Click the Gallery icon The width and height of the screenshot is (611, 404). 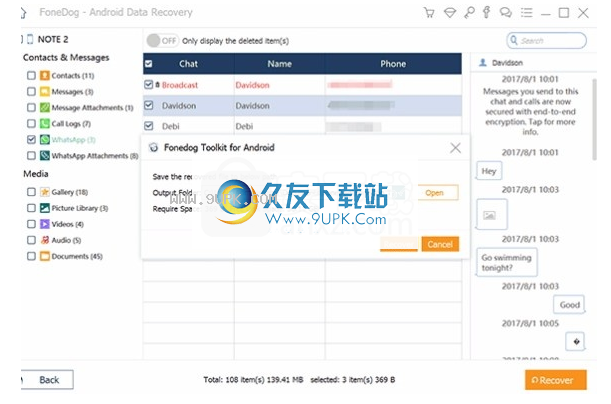(x=45, y=192)
